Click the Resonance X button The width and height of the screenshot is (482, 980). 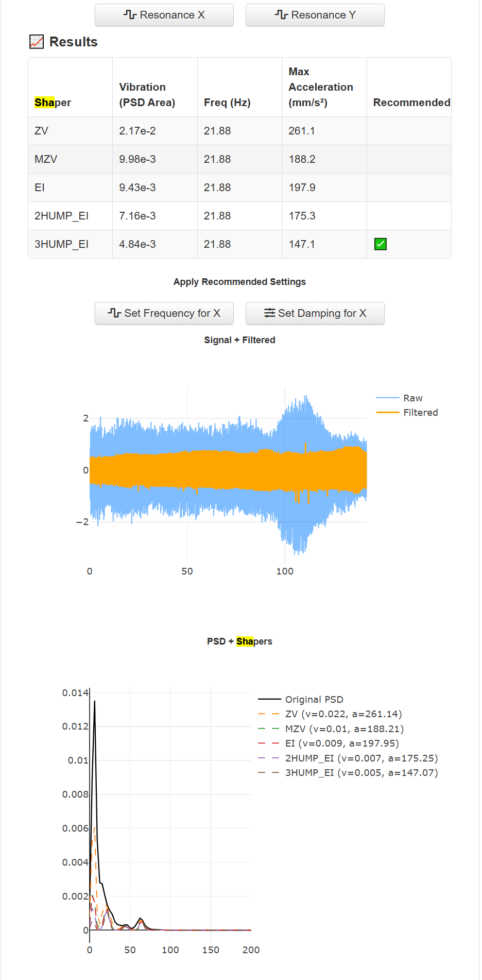[164, 15]
